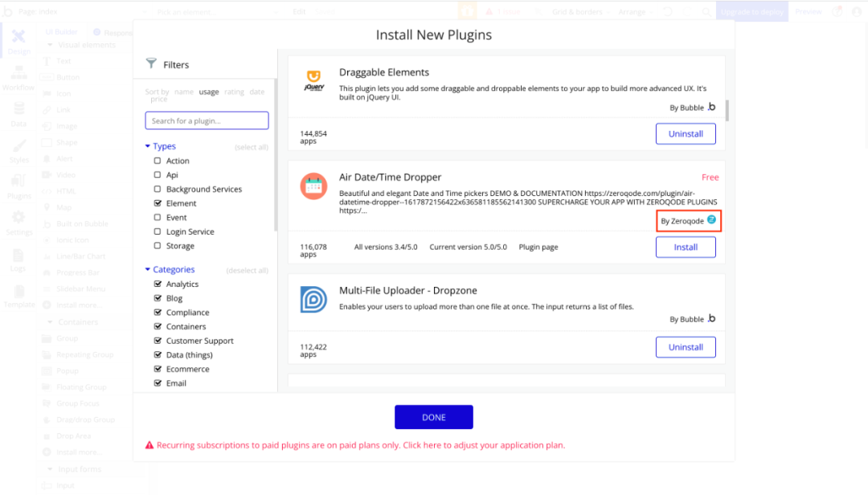The width and height of the screenshot is (868, 495).
Task: Sort plugins by rating
Action: (x=234, y=92)
